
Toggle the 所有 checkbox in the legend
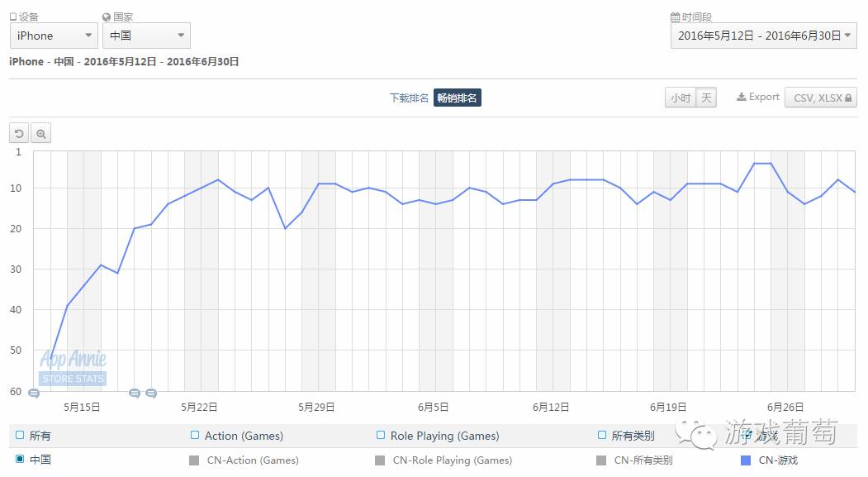[x=20, y=435]
